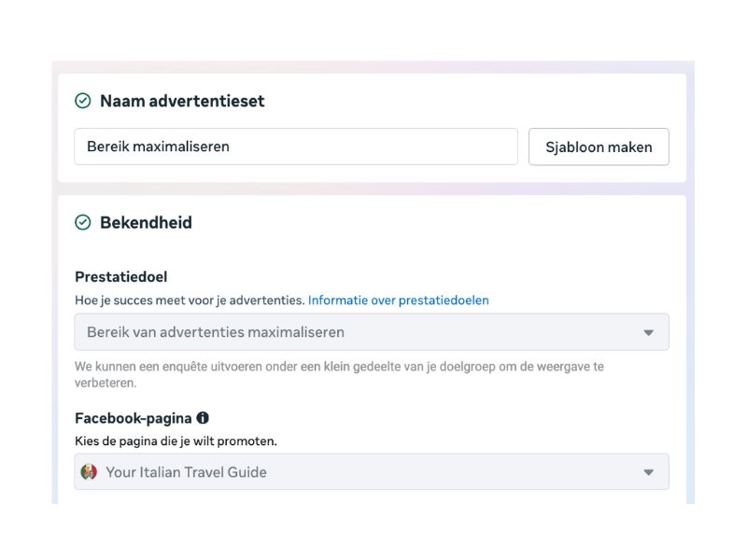Click the 'Bekendheid' section heading
This screenshot has width=747, height=560.
146,222
